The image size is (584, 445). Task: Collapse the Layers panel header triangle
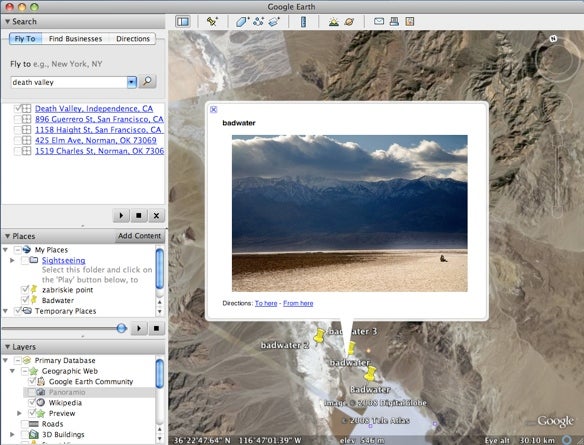click(7, 347)
